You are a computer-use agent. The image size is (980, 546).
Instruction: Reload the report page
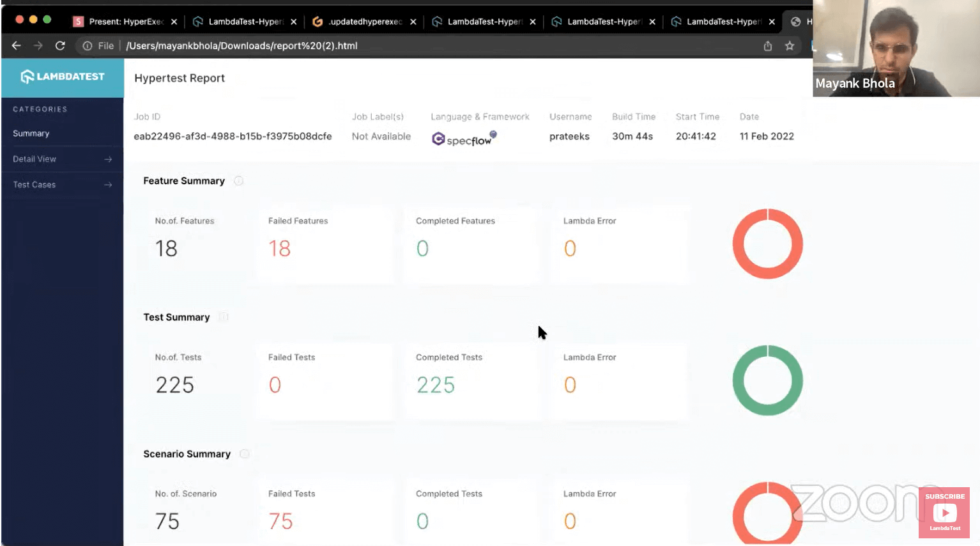click(60, 46)
